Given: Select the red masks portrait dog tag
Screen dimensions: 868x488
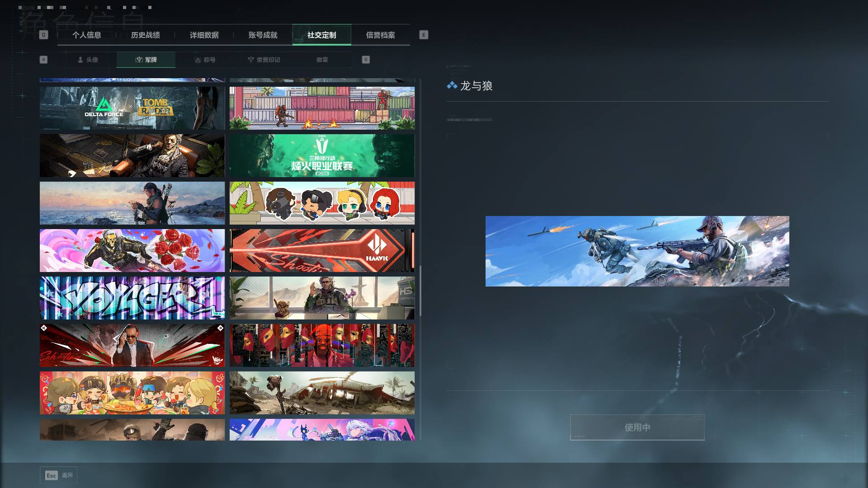Looking at the screenshot, I should (322, 345).
